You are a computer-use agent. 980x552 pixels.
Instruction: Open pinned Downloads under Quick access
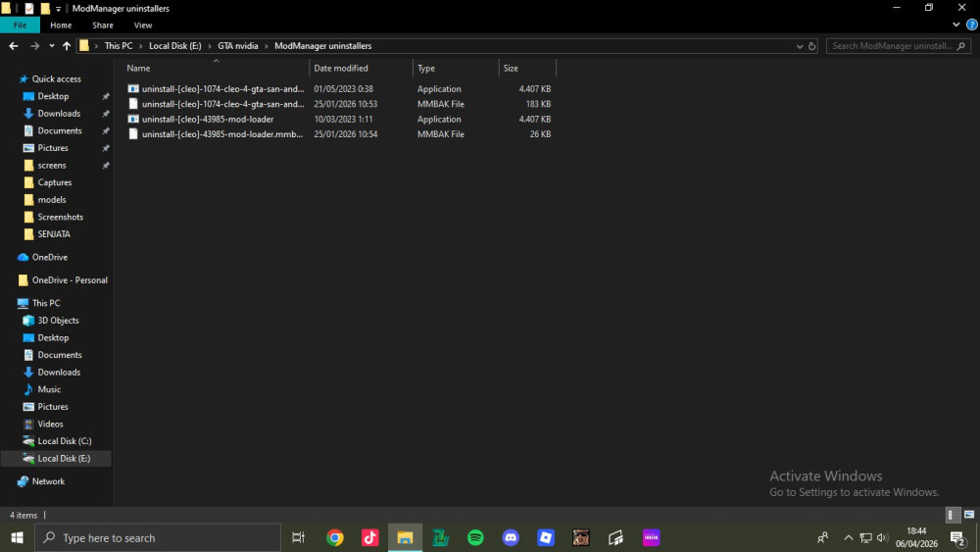(59, 113)
